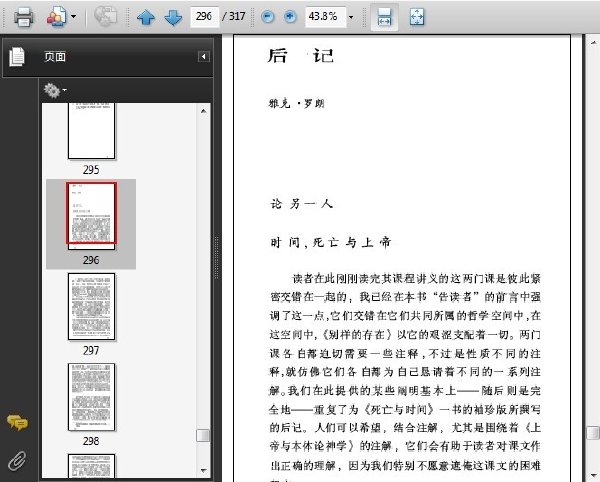Viewport: 600px width, 482px height.
Task: Open the Attachments paperclip icon
Action: [17, 460]
